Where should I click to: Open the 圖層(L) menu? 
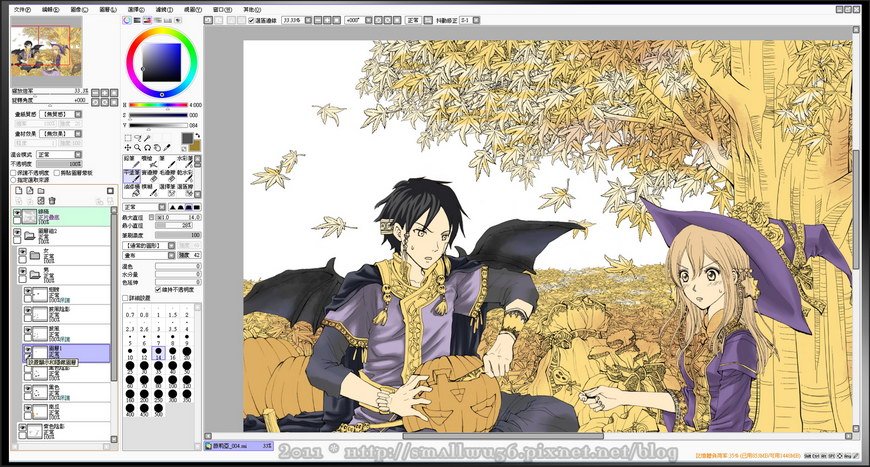click(x=108, y=9)
